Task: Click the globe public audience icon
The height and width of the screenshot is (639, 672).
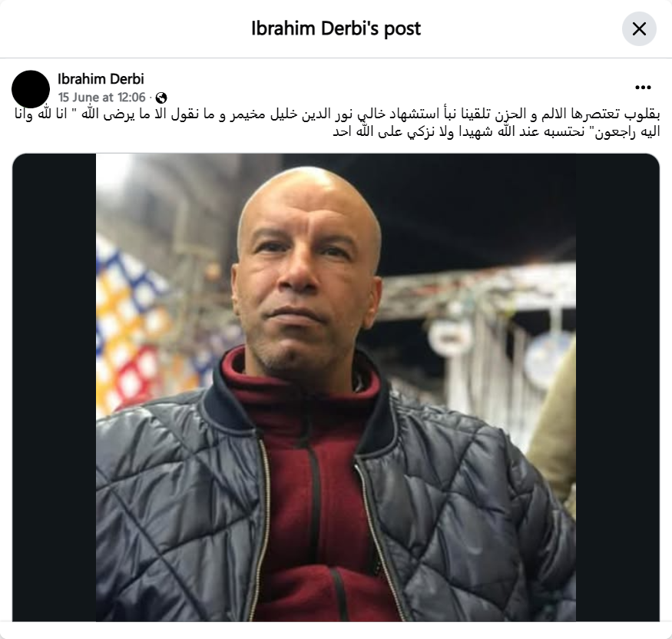Action: pyautogui.click(x=161, y=98)
